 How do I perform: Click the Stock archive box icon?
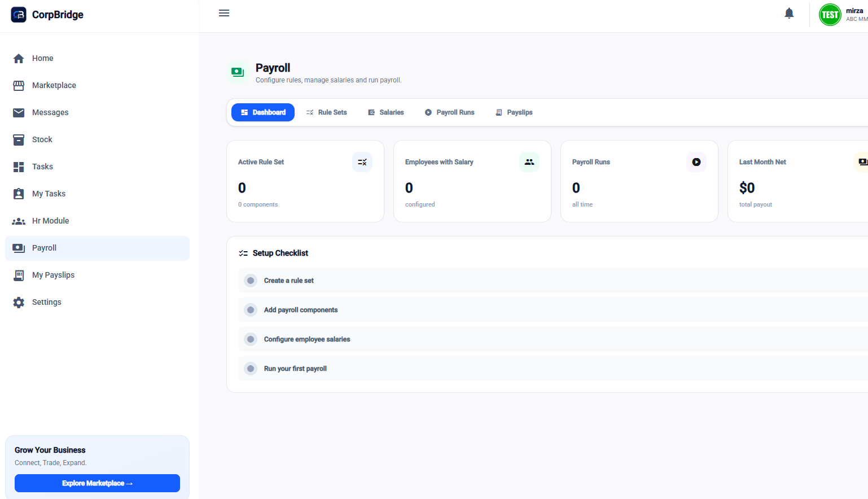(x=19, y=139)
